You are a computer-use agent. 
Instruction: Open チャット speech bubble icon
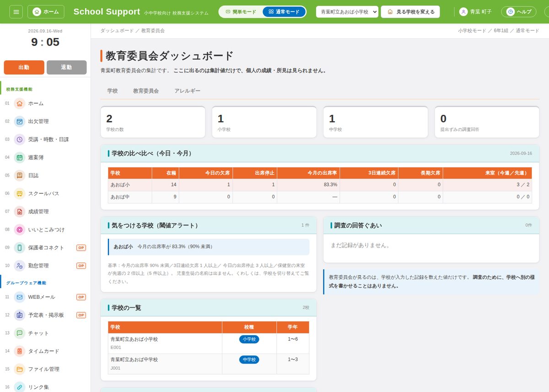(x=19, y=333)
